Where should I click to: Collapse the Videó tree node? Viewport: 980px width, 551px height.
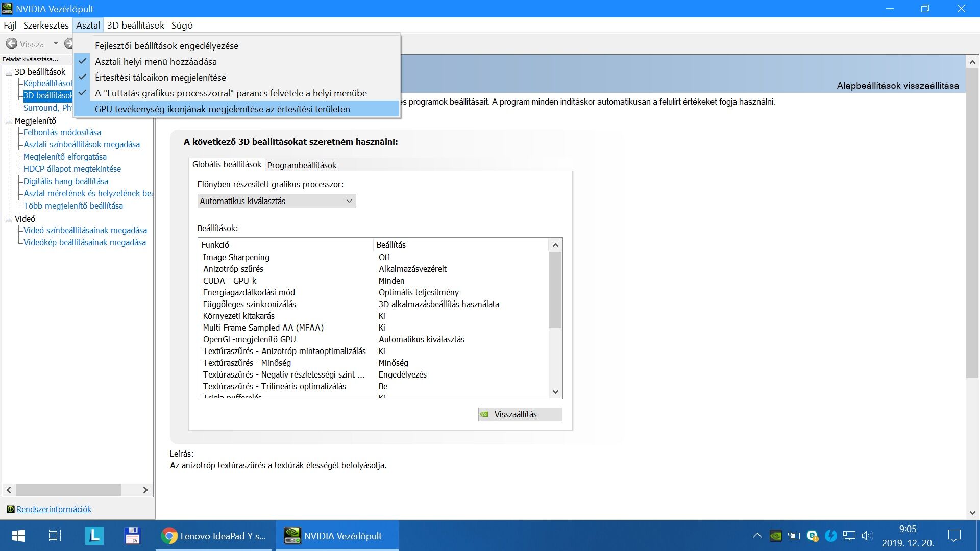[x=9, y=219]
